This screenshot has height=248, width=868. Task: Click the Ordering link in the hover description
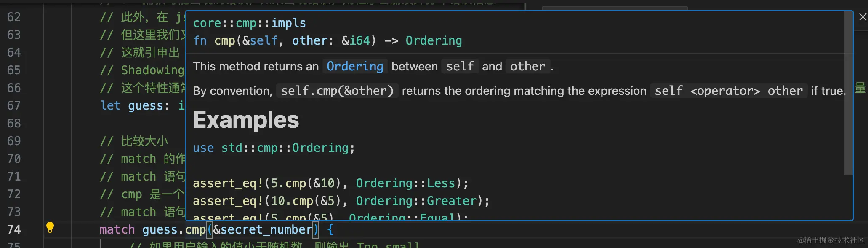tap(355, 66)
